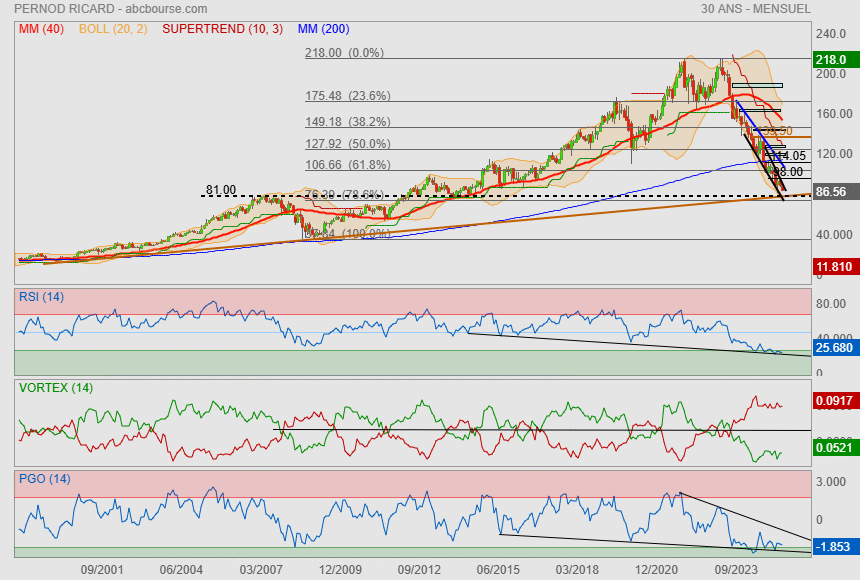
Task: Select the MM (40) indicator legend
Action: tap(41, 29)
